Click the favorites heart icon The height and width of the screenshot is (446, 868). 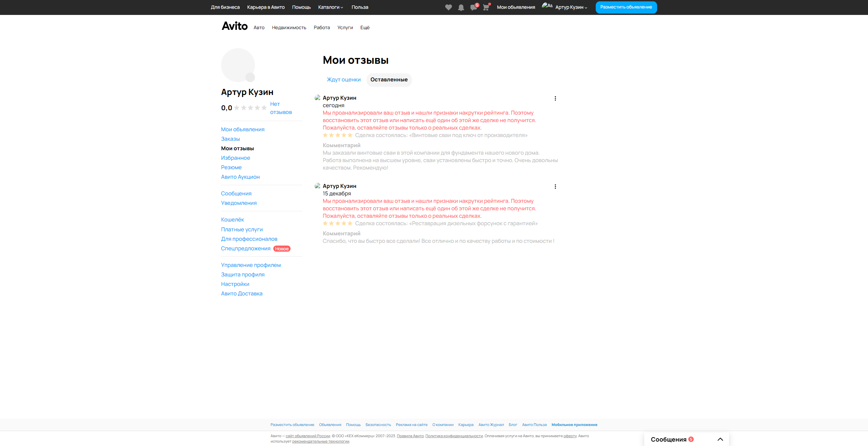448,7
